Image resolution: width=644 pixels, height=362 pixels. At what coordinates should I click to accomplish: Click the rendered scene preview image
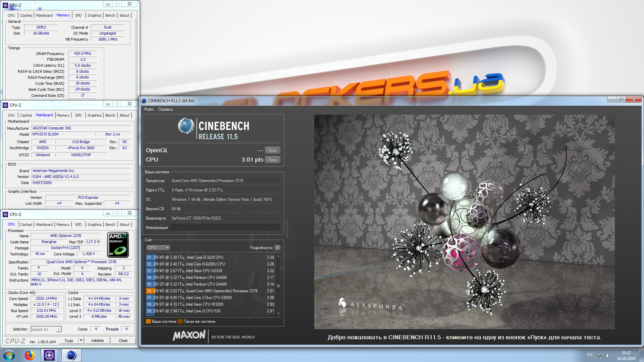(464, 222)
